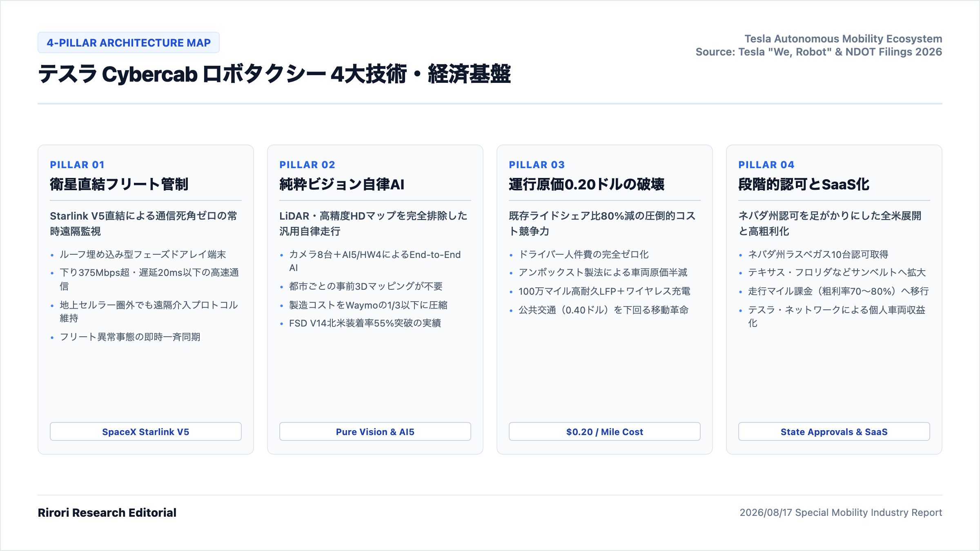Click heading 段階的認可とSaaS化

tap(804, 184)
